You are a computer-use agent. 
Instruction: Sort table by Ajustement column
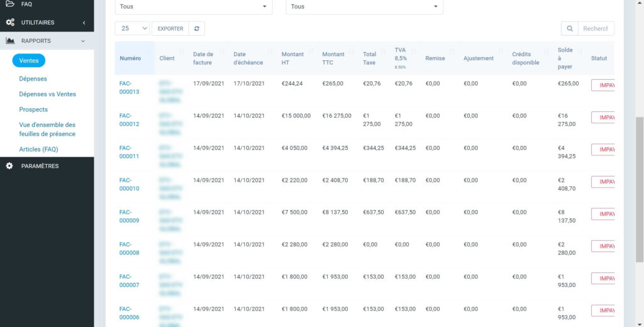[484, 58]
